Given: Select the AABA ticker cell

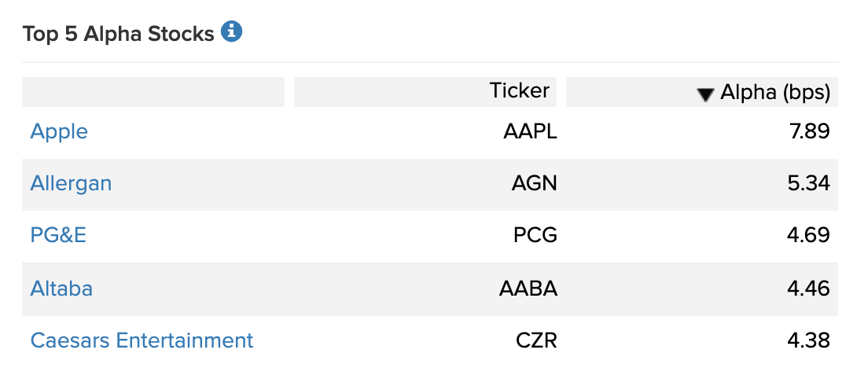Looking at the screenshot, I should [x=528, y=289].
